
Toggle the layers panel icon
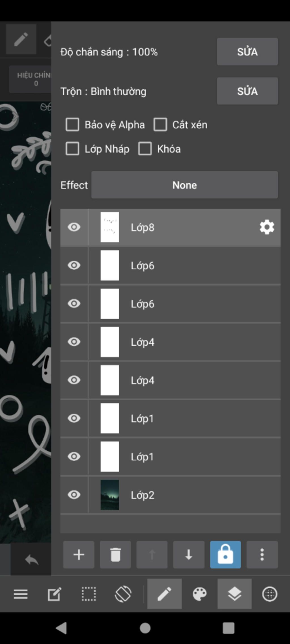click(234, 594)
